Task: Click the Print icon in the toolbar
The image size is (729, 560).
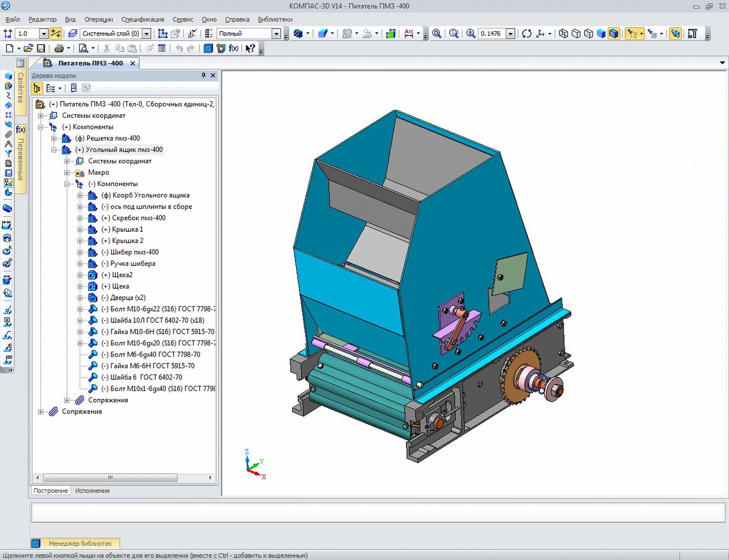Action: click(59, 48)
